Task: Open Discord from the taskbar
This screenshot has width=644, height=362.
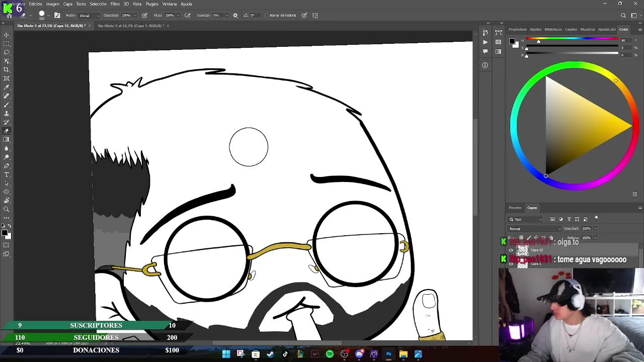Action: (359, 354)
